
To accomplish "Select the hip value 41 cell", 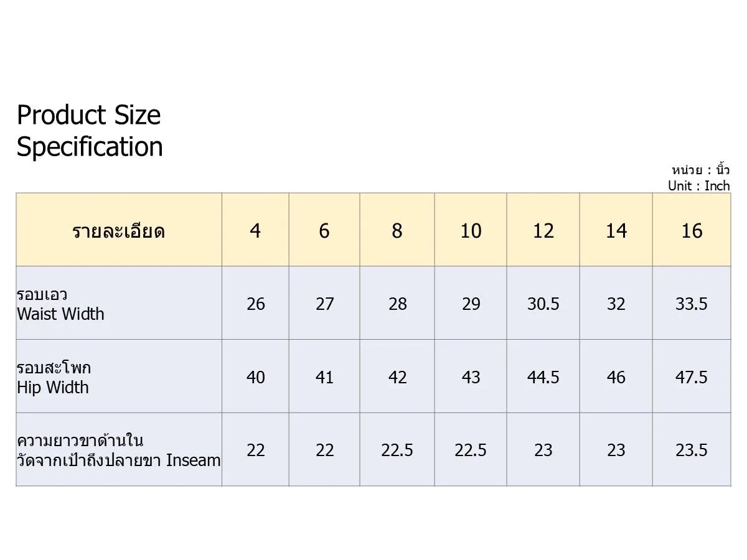I will (325, 377).
